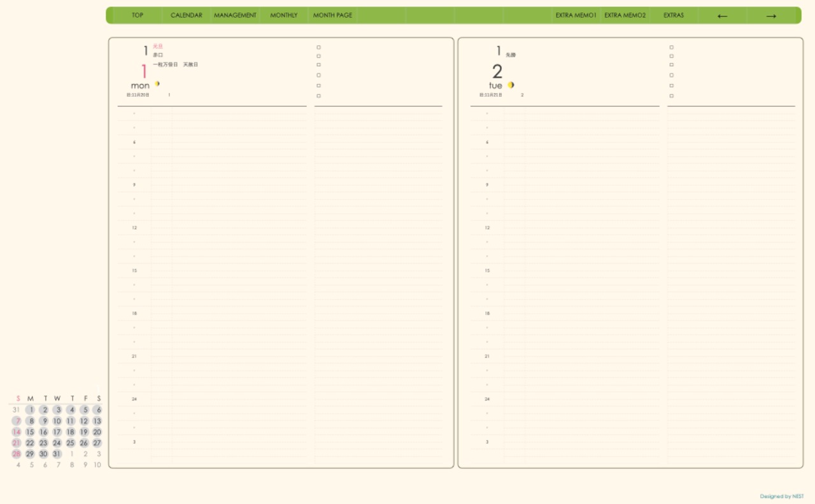The height and width of the screenshot is (504, 815).
Task: Click the mon weekday label
Action: coord(140,86)
